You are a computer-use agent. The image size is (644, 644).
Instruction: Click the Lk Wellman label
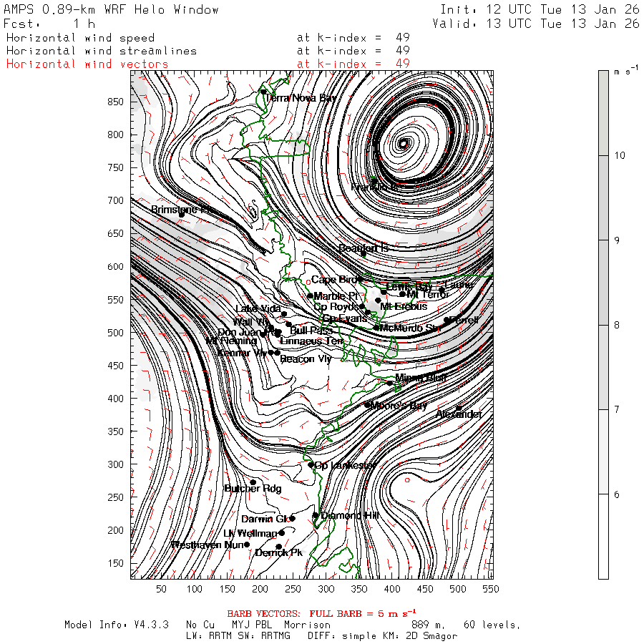point(250,534)
